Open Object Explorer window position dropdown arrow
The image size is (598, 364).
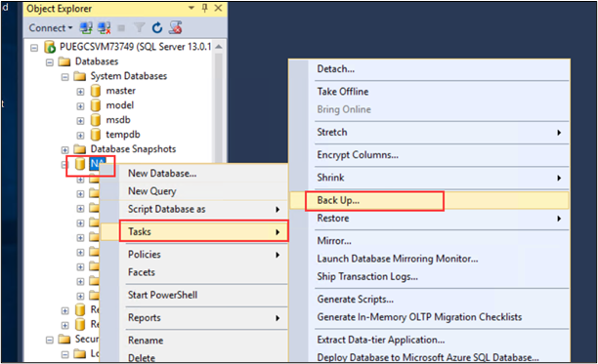click(x=192, y=8)
